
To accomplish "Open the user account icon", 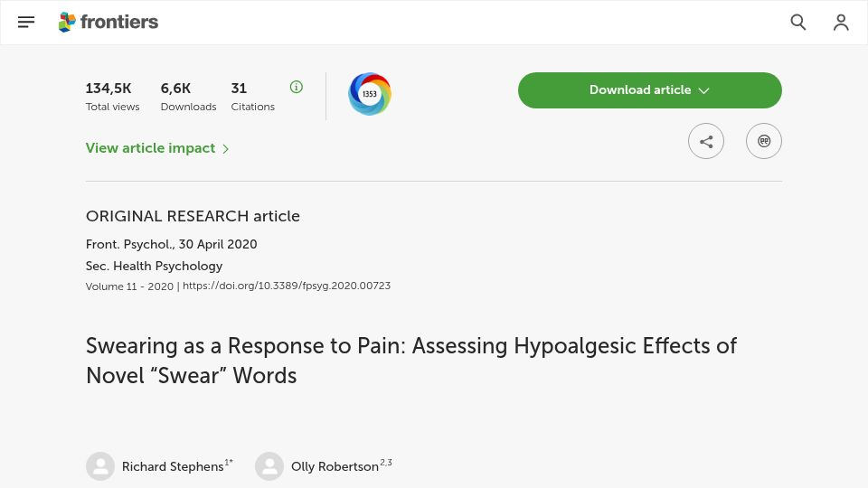I will click(x=841, y=22).
